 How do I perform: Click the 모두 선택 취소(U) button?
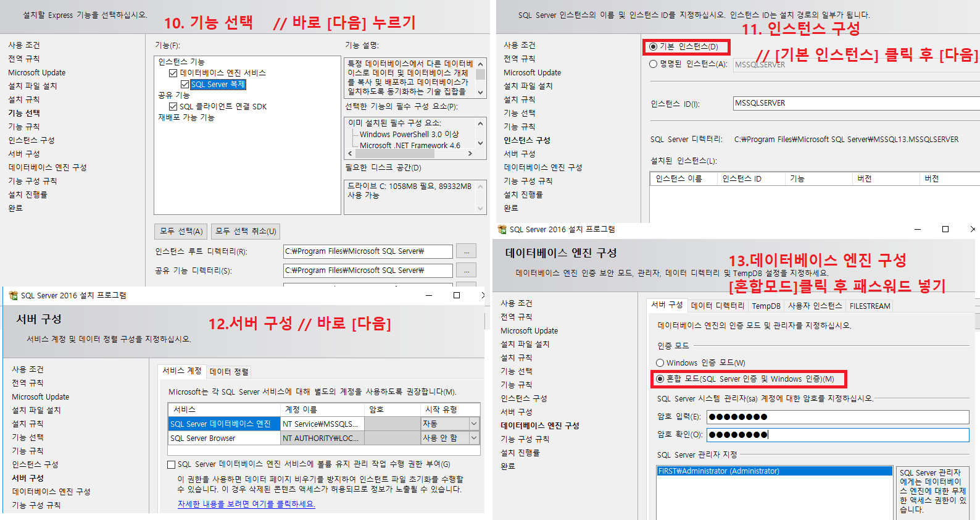click(x=246, y=231)
